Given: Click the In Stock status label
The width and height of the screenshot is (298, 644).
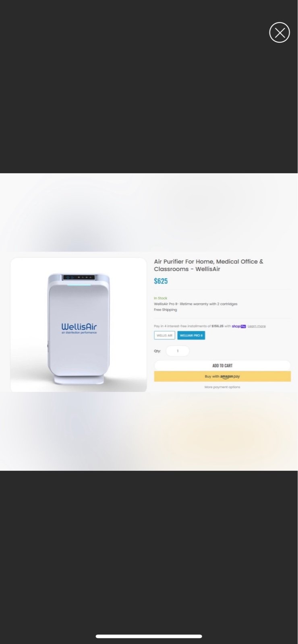Looking at the screenshot, I should (160, 298).
